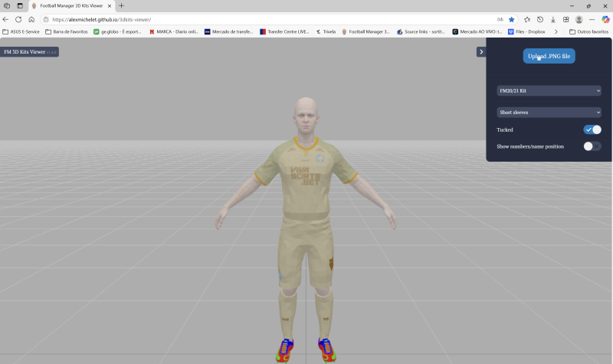Open the Copilot icon in the toolbar

click(x=605, y=19)
